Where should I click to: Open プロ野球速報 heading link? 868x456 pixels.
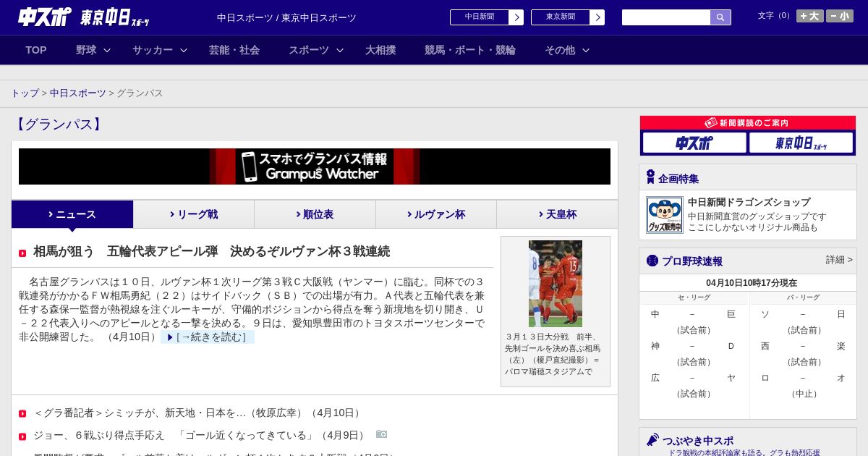click(x=692, y=261)
